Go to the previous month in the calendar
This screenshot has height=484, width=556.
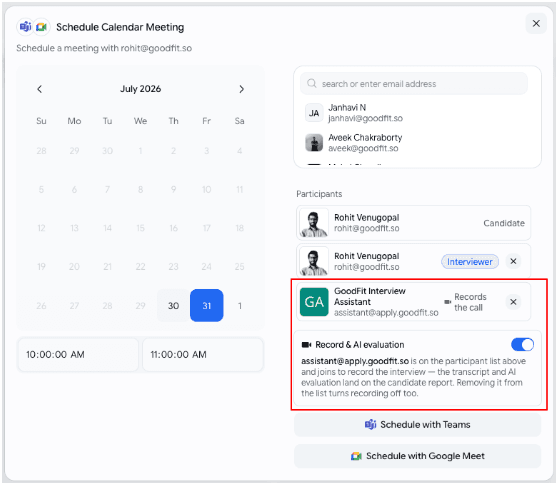[39, 89]
